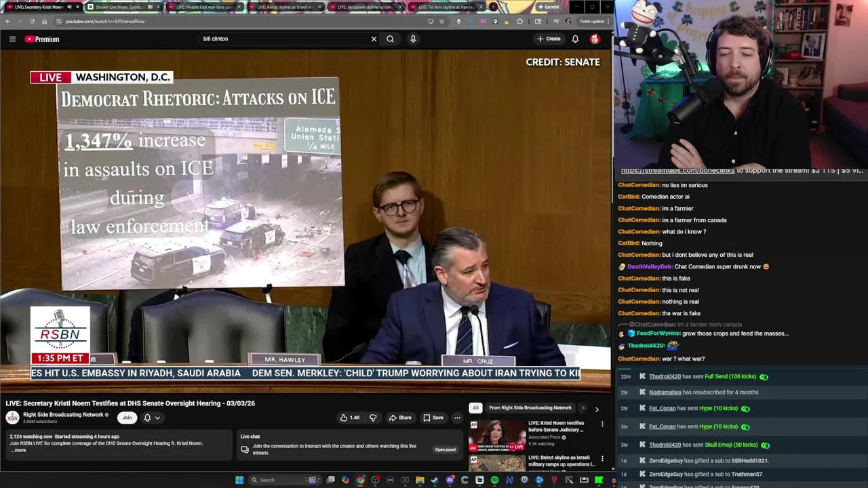Open menu for Kristi Noem testifies recommendation
Image resolution: width=868 pixels, height=488 pixels.
click(602, 424)
